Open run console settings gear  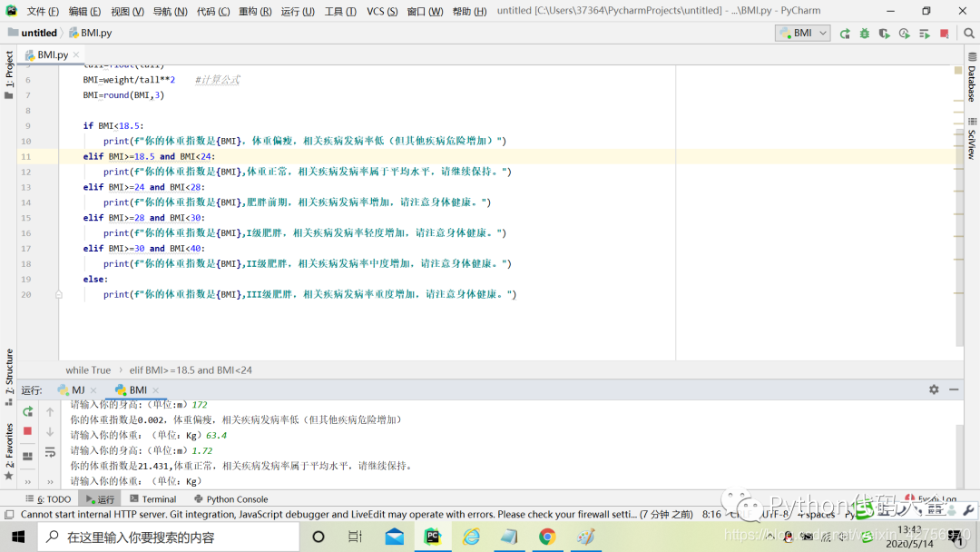[x=934, y=389]
